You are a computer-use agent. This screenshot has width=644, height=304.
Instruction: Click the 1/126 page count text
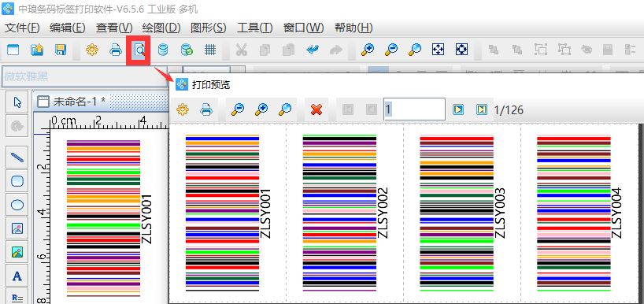pos(509,109)
